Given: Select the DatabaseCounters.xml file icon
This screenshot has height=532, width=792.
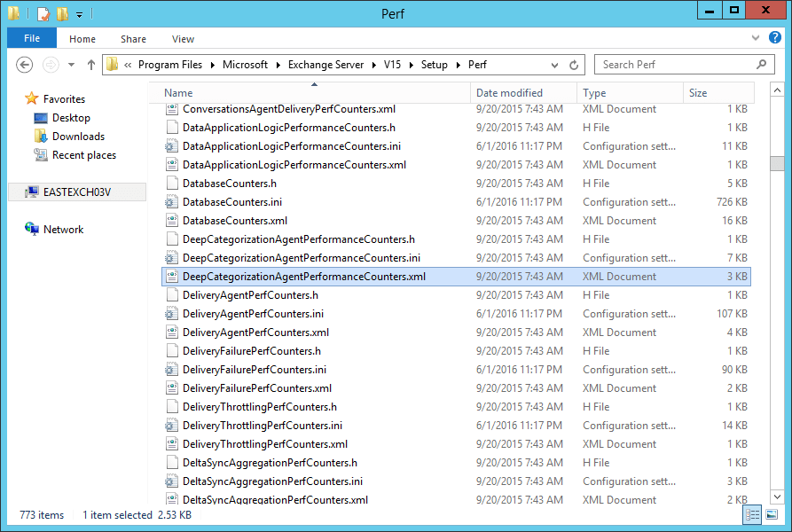Looking at the screenshot, I should coord(172,221).
